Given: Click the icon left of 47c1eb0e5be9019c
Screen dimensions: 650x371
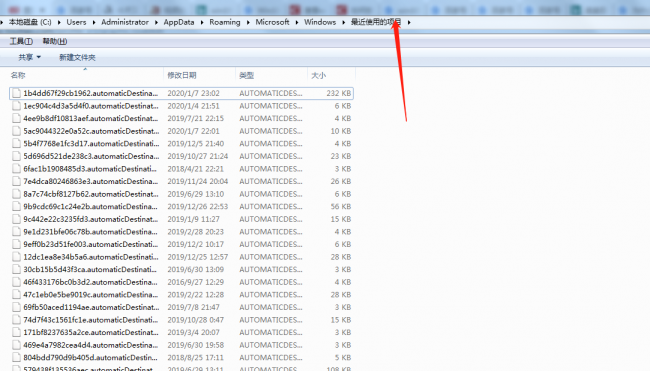Looking at the screenshot, I should click(x=16, y=294).
